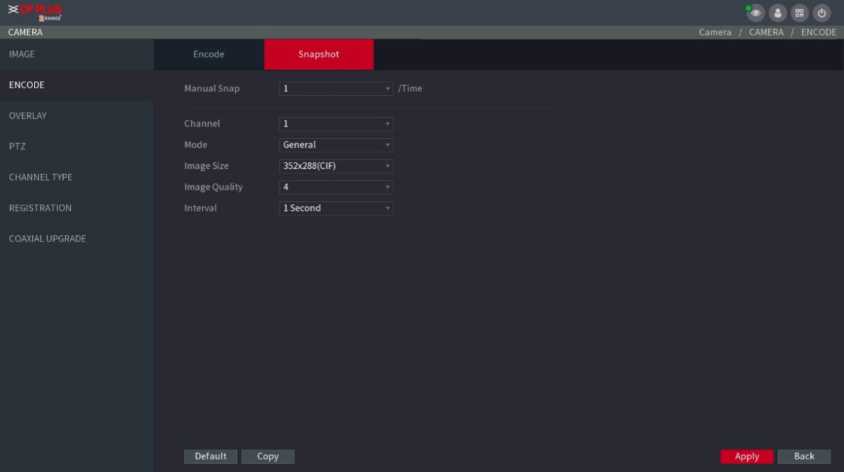Switch to the Encode tab
Viewport: 844px width, 472px height.
point(208,54)
